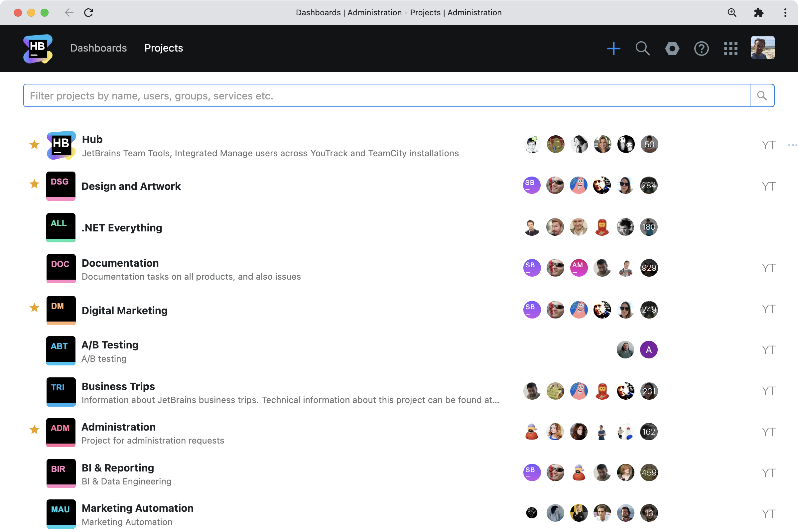Open search using the magnifier icon in header
This screenshot has height=532, width=798.
pyautogui.click(x=643, y=49)
